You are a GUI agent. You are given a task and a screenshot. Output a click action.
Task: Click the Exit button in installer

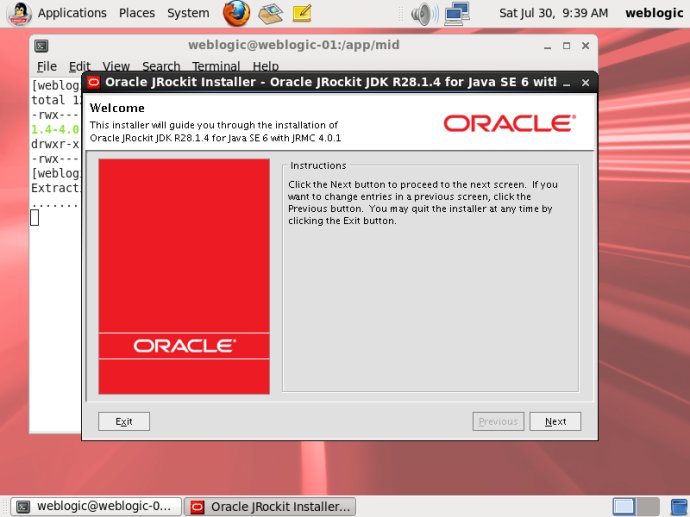pyautogui.click(x=124, y=422)
